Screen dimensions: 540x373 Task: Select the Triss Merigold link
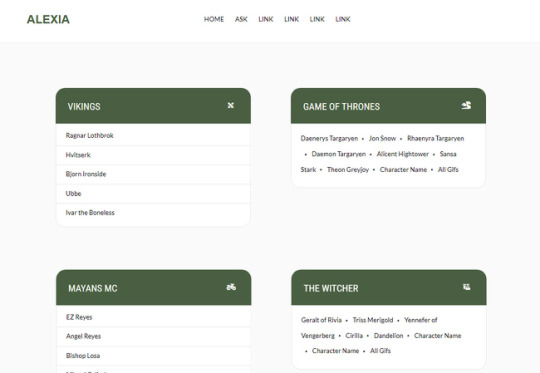click(373, 320)
